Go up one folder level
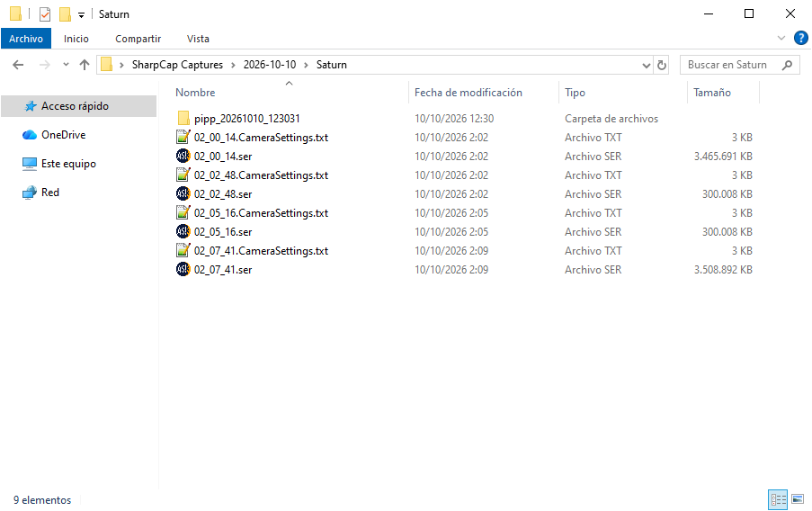 coord(85,65)
